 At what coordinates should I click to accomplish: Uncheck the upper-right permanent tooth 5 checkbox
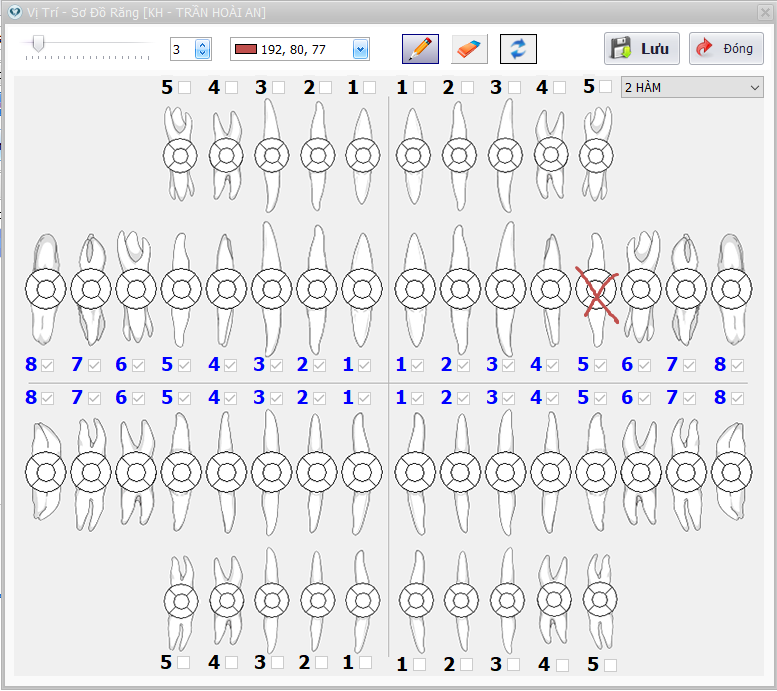(600, 365)
